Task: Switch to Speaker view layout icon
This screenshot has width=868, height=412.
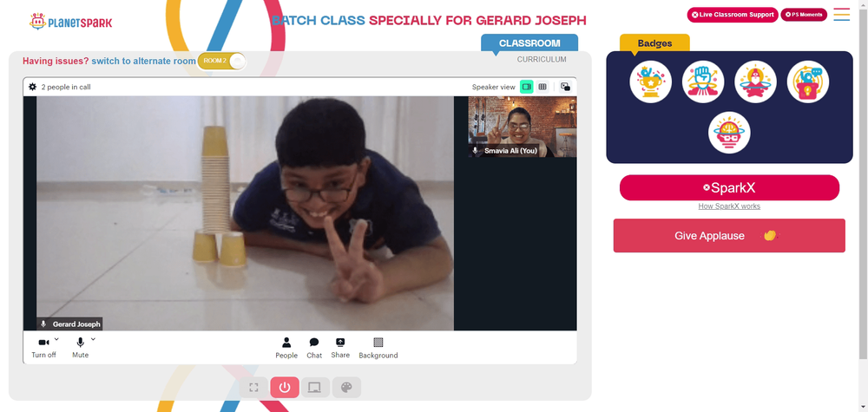Action: pyautogui.click(x=527, y=87)
